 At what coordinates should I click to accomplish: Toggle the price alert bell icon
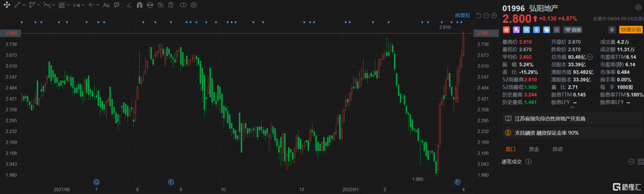click(x=612, y=30)
